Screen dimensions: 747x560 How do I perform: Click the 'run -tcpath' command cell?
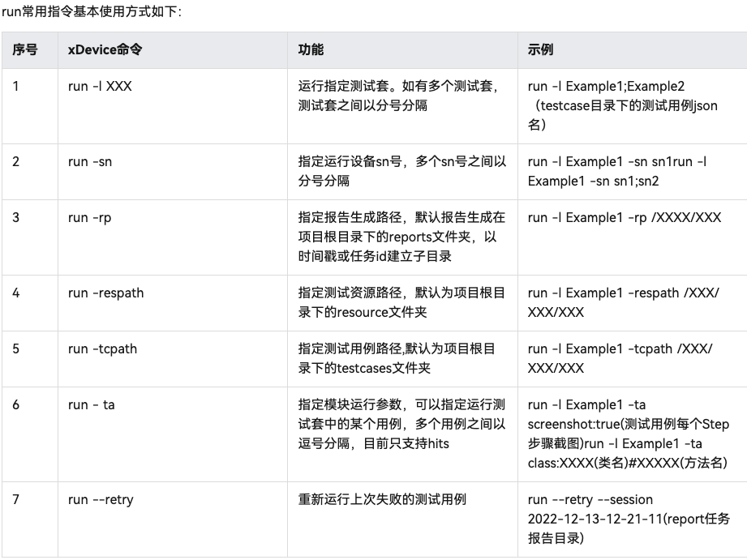(x=102, y=349)
